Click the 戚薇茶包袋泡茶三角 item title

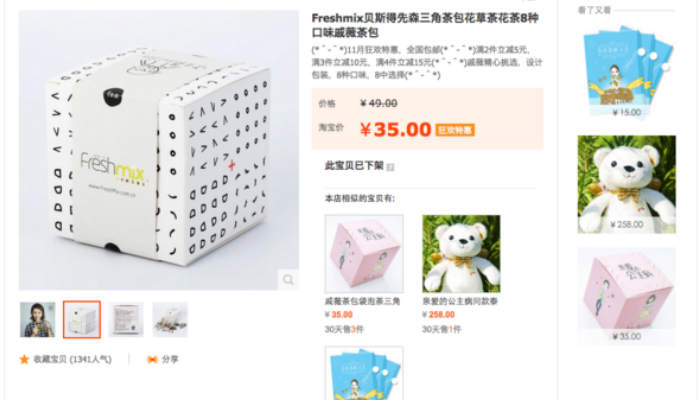pyautogui.click(x=362, y=301)
